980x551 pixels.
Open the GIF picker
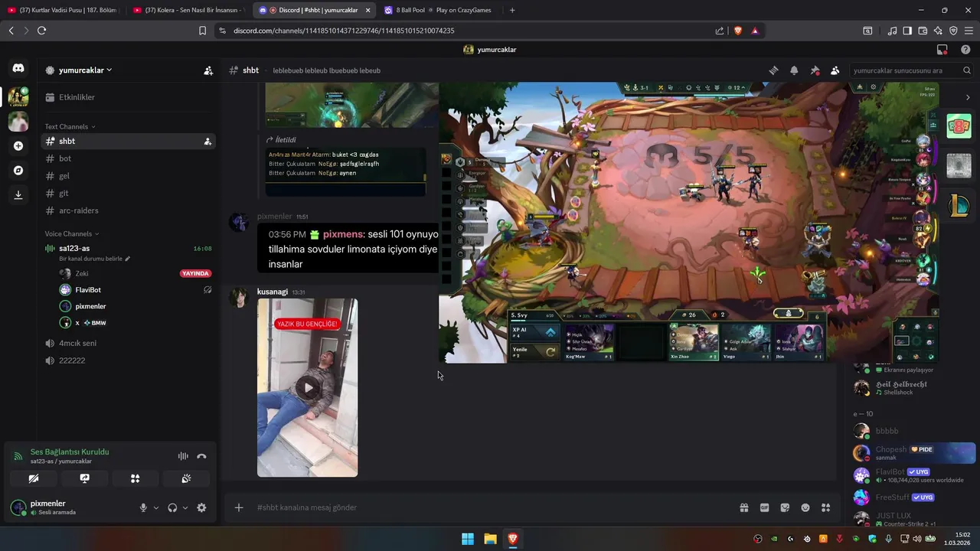764,507
